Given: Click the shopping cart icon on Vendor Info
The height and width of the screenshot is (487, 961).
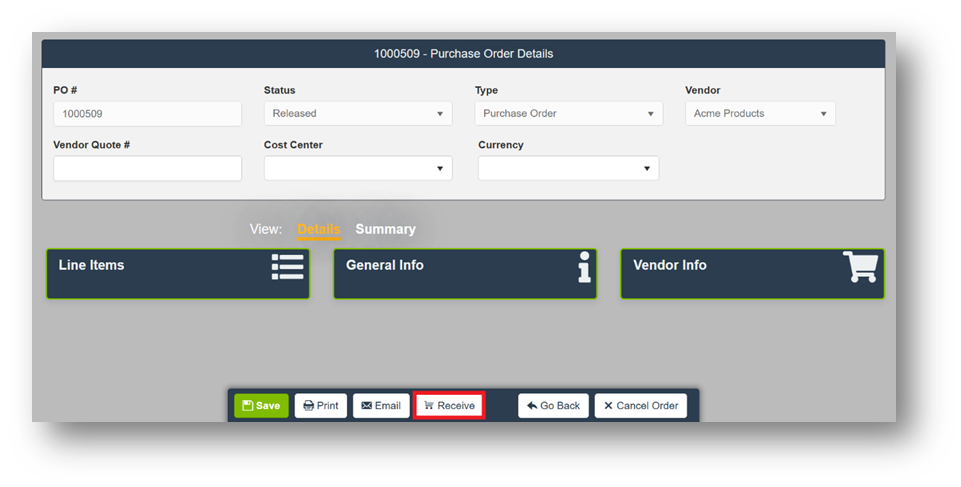Looking at the screenshot, I should [x=860, y=267].
